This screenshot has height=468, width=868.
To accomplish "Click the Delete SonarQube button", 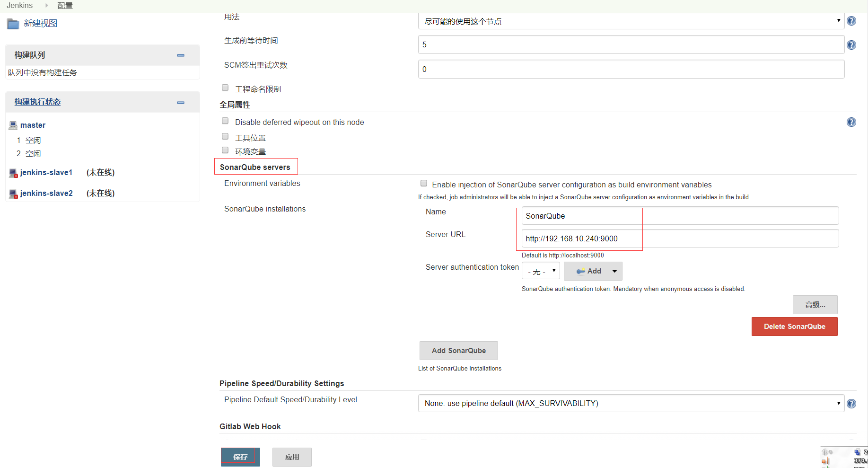I will [794, 327].
